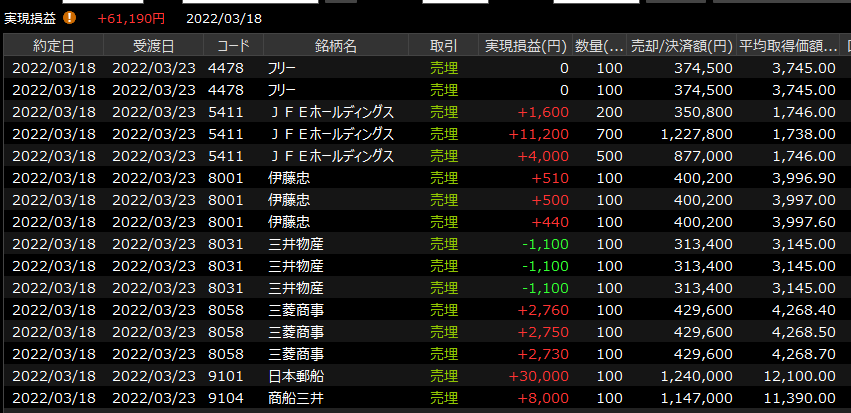Sort by 実現損益(円) column header

pos(526,46)
